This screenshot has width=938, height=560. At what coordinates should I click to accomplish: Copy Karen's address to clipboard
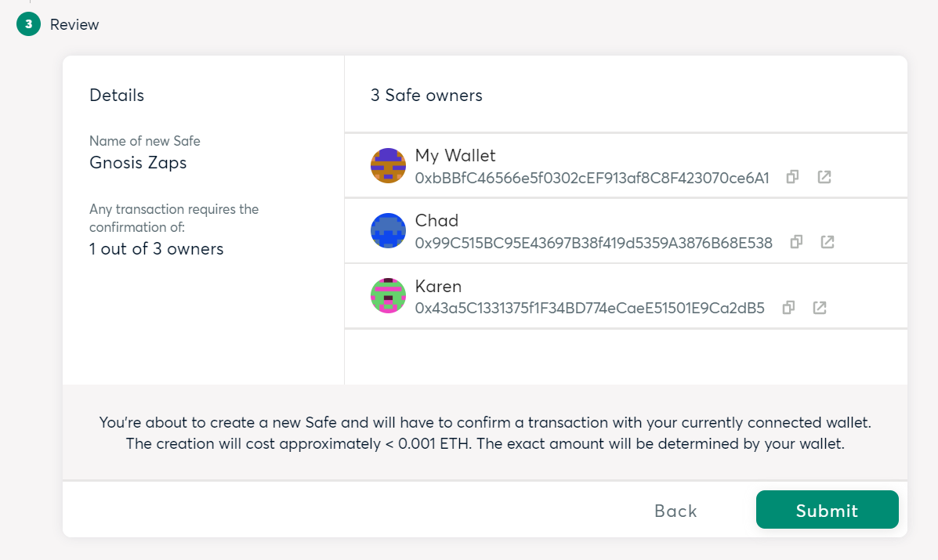click(x=788, y=307)
